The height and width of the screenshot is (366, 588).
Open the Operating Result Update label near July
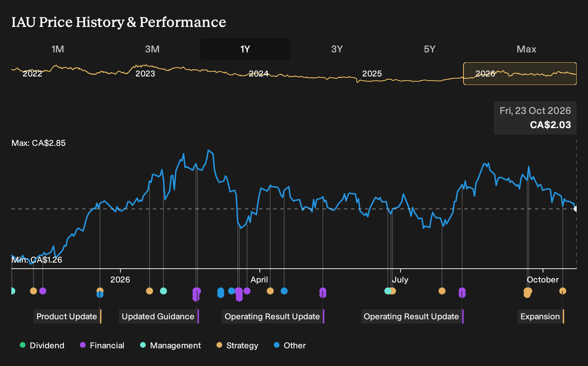[x=412, y=316]
